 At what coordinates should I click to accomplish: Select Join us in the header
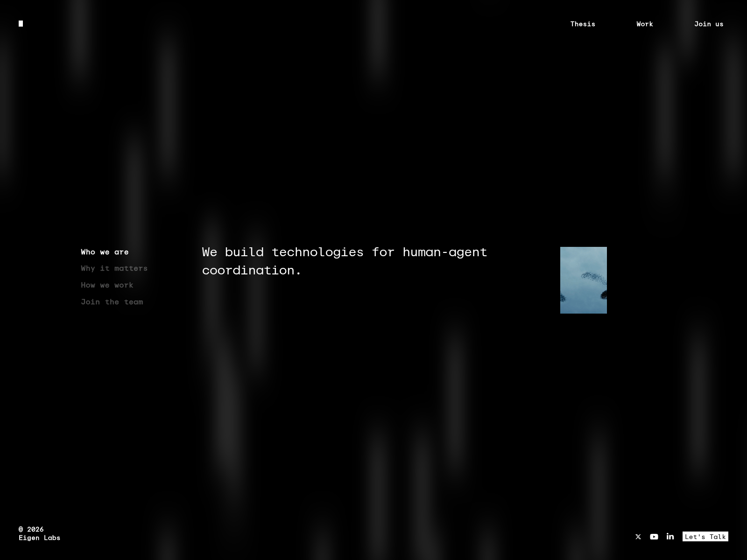[x=709, y=24]
